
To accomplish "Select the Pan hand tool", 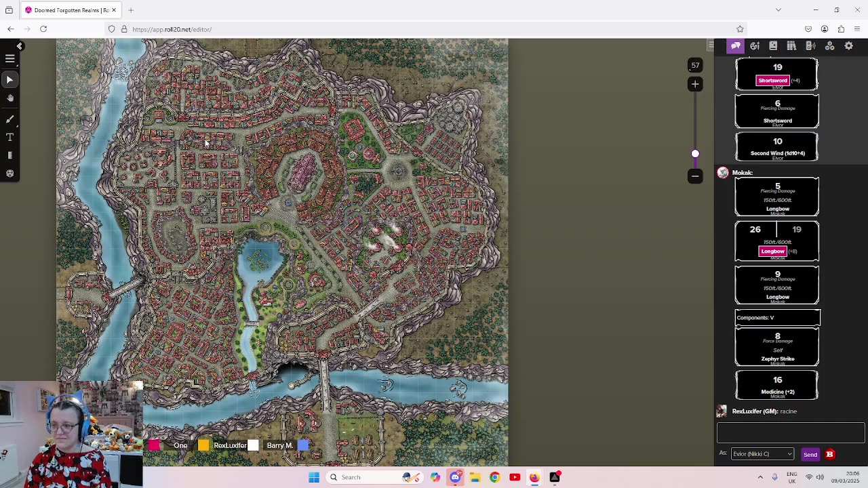I will pyautogui.click(x=10, y=99).
